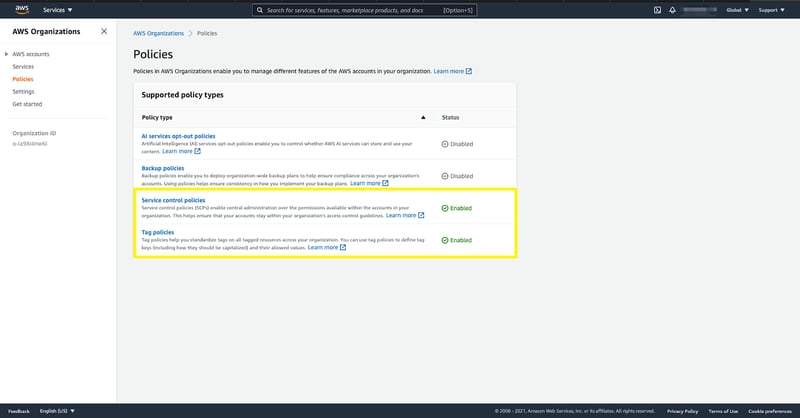Open the Terms of Use footer link
Viewport: 800px width, 418px height.
pos(723,411)
